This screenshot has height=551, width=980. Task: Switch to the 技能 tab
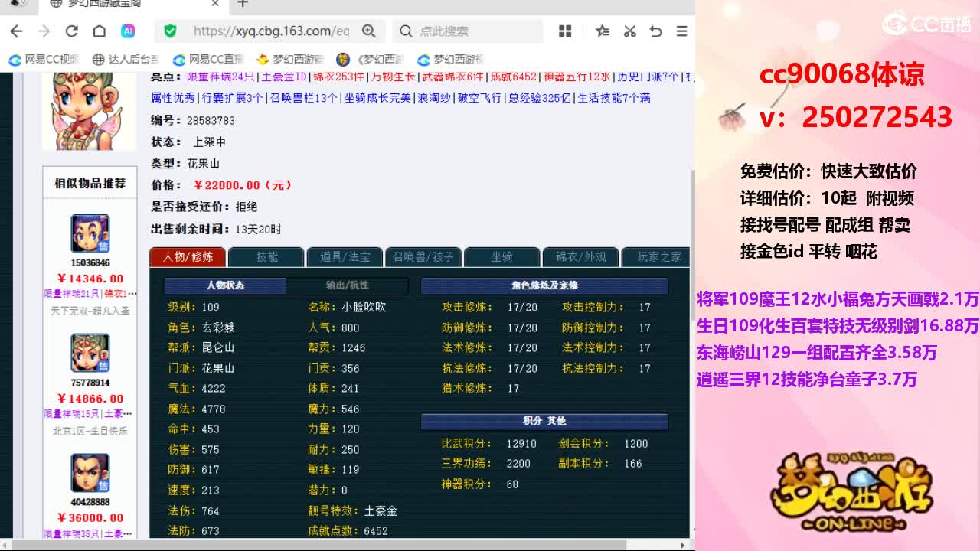(x=266, y=257)
